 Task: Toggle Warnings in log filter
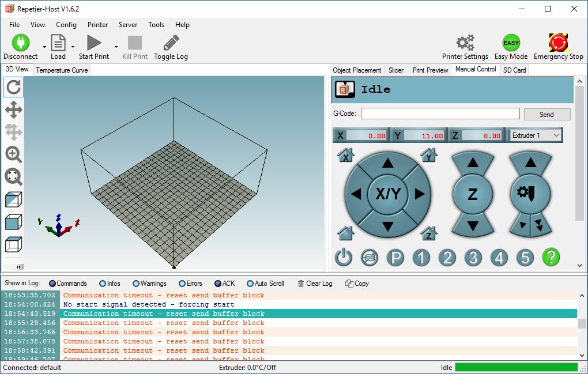149,284
